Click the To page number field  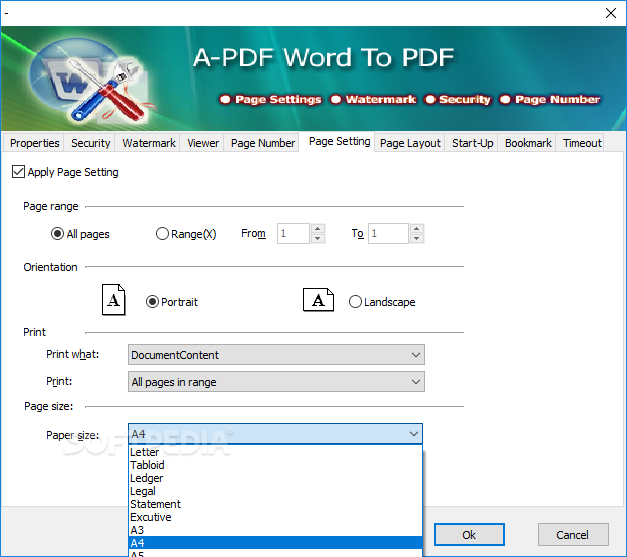pyautogui.click(x=388, y=234)
